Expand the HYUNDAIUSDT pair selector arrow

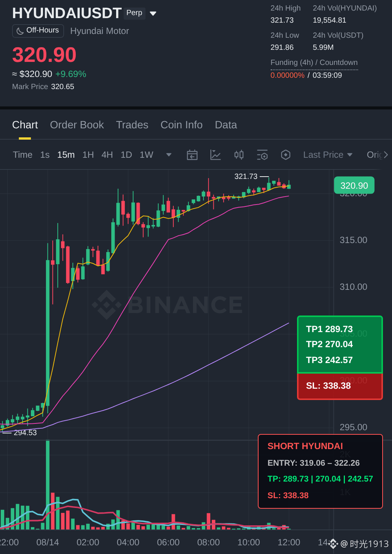coord(153,14)
